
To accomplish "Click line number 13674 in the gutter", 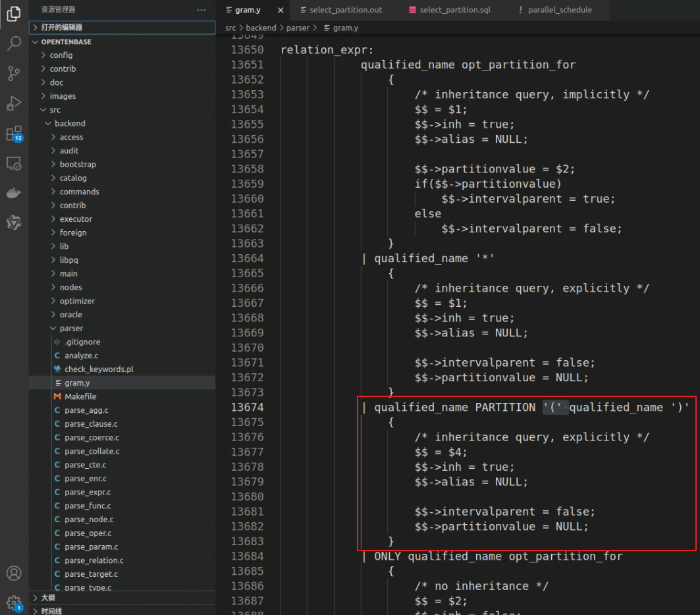I will point(247,408).
